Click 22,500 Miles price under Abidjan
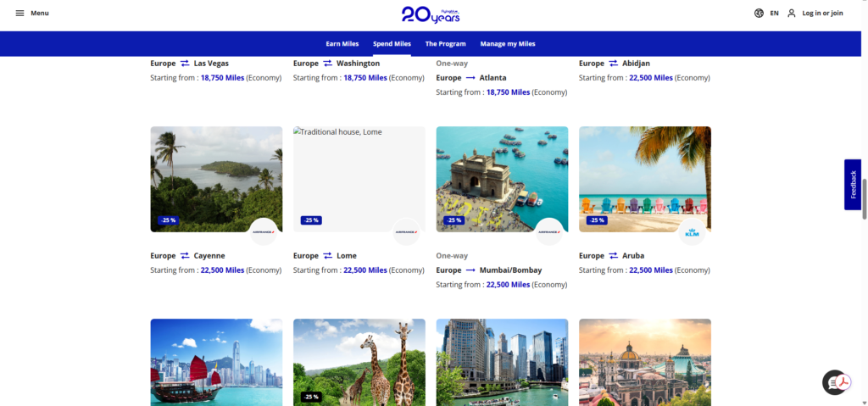The height and width of the screenshot is (406, 868). (650, 77)
